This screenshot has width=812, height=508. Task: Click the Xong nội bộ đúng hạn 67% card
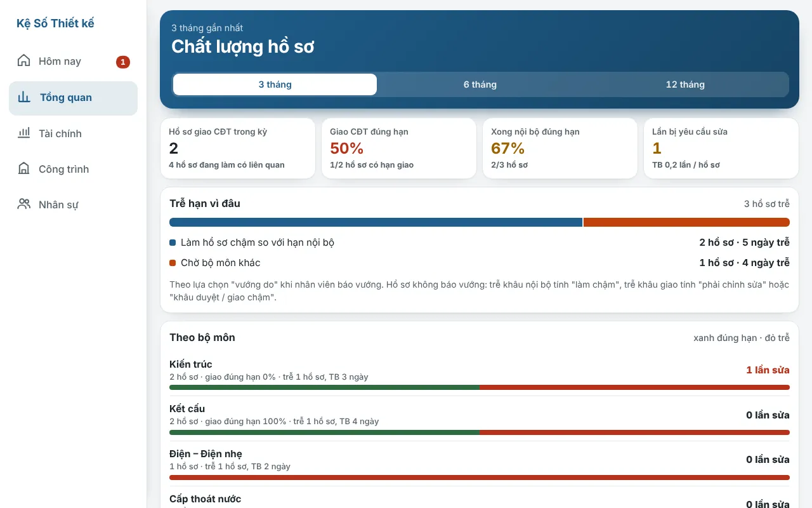pos(560,148)
